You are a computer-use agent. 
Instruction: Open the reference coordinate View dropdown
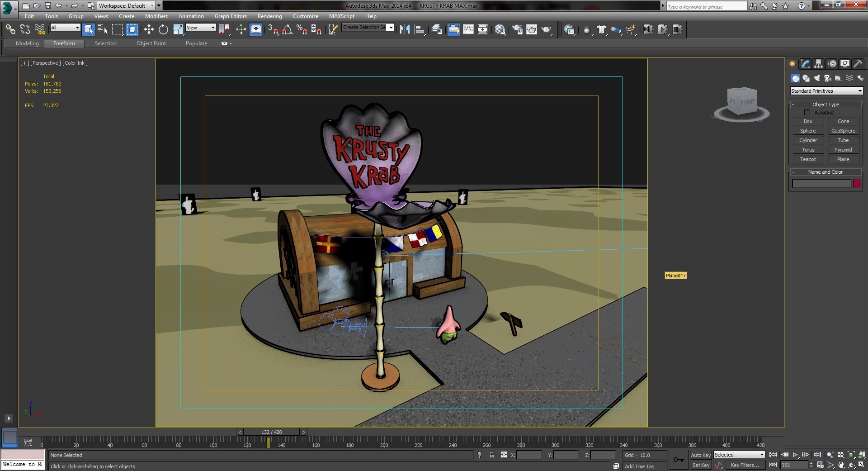(x=201, y=28)
